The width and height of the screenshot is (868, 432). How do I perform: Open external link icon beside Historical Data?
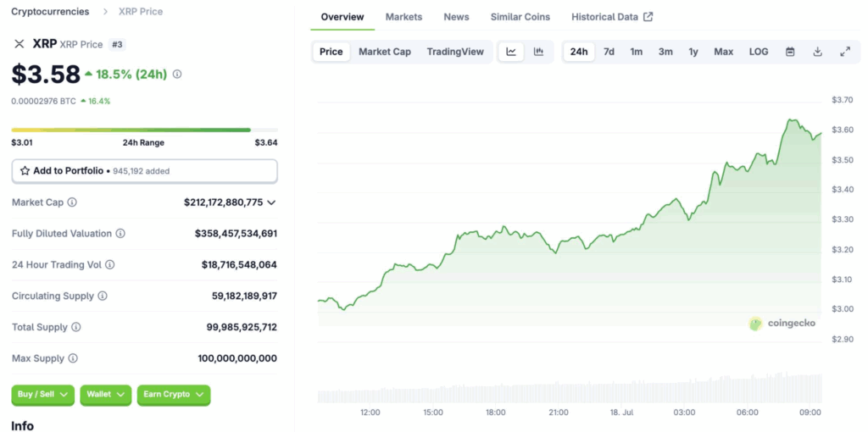coord(648,17)
